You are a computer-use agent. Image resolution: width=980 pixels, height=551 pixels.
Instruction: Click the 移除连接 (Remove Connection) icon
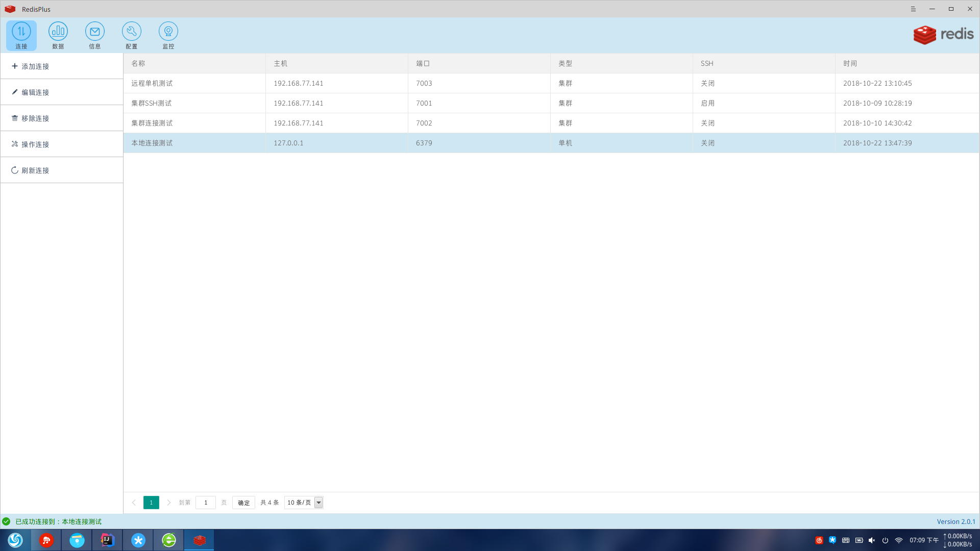point(15,118)
